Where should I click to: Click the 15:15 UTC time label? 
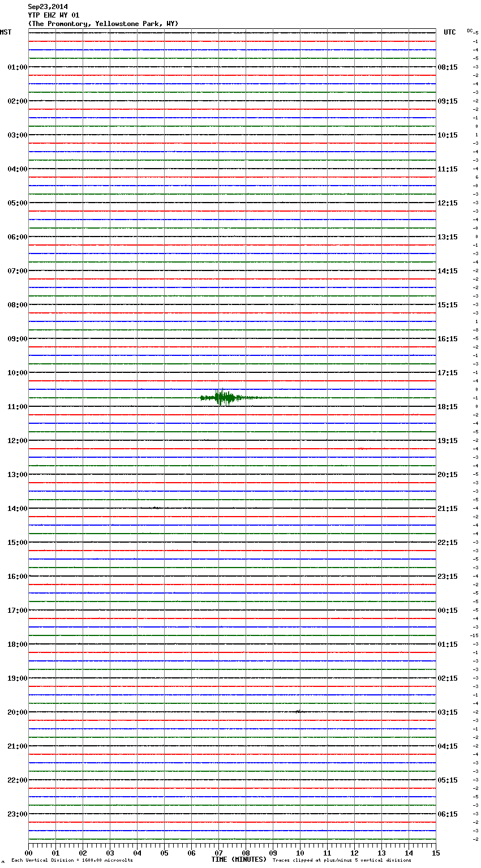coord(448,305)
